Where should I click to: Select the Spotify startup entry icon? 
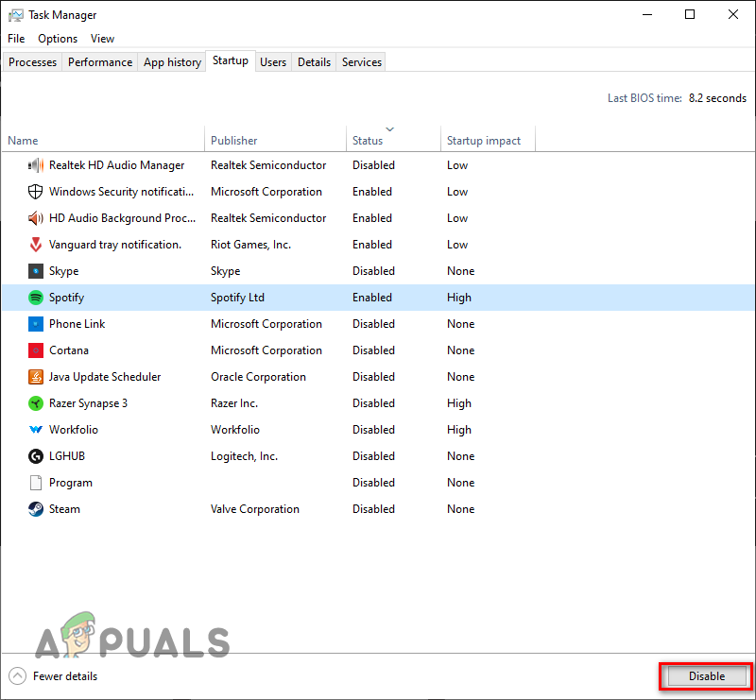click(36, 298)
